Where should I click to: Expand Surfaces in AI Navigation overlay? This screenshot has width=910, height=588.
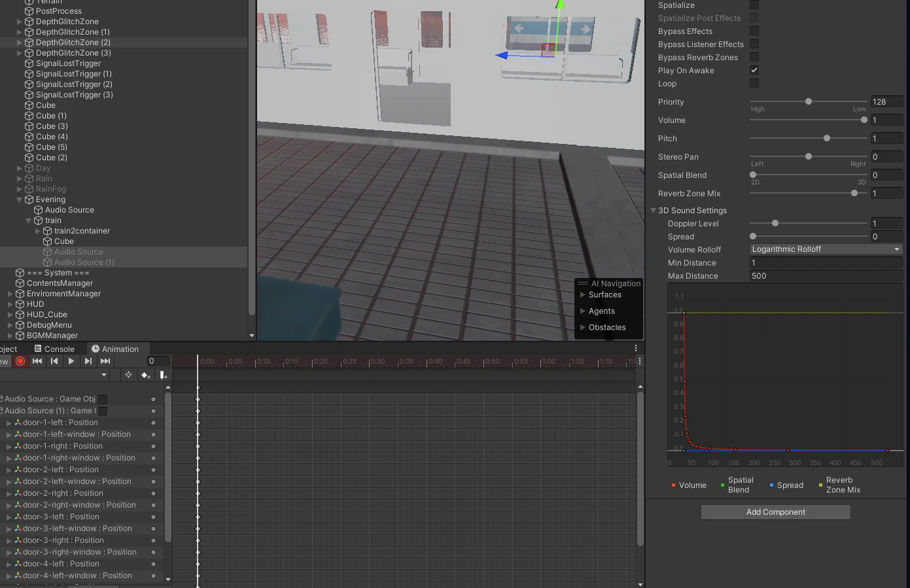tap(583, 295)
